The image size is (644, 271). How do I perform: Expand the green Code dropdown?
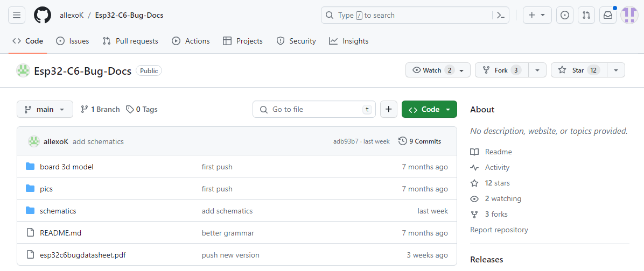(429, 109)
